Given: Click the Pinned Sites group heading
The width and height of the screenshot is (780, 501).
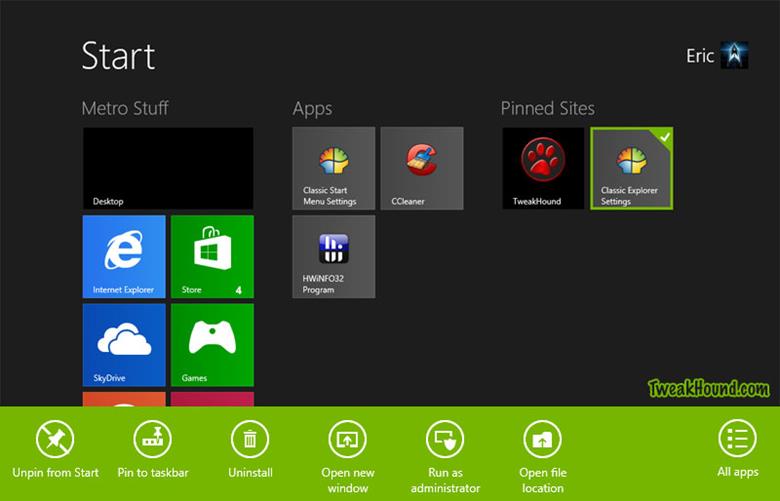Looking at the screenshot, I should pos(548,108).
